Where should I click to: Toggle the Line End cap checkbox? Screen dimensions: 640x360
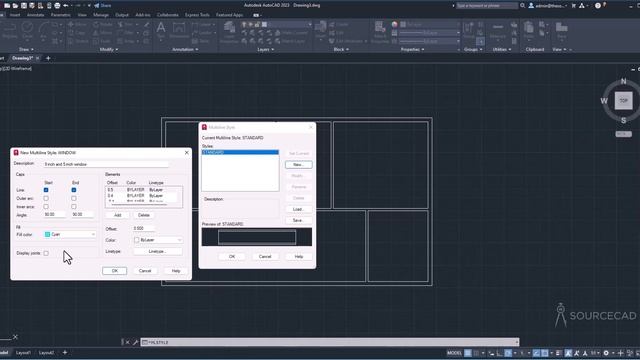point(74,190)
